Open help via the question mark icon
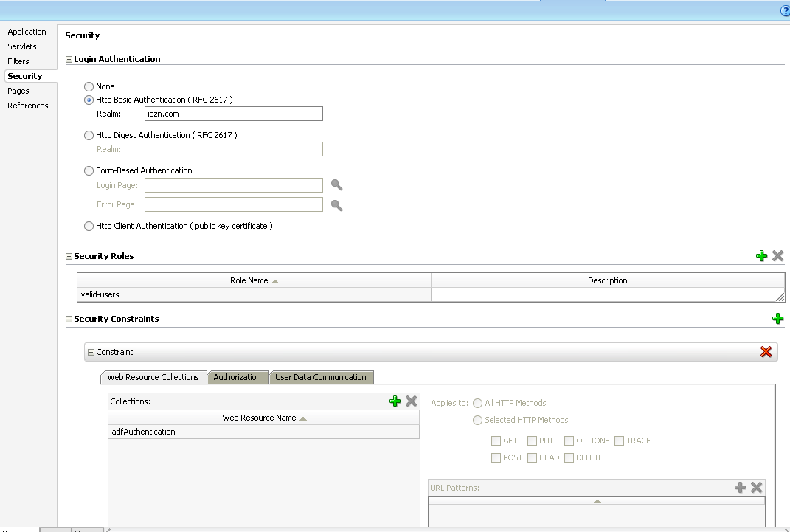This screenshot has height=532, width=790. pyautogui.click(x=785, y=10)
